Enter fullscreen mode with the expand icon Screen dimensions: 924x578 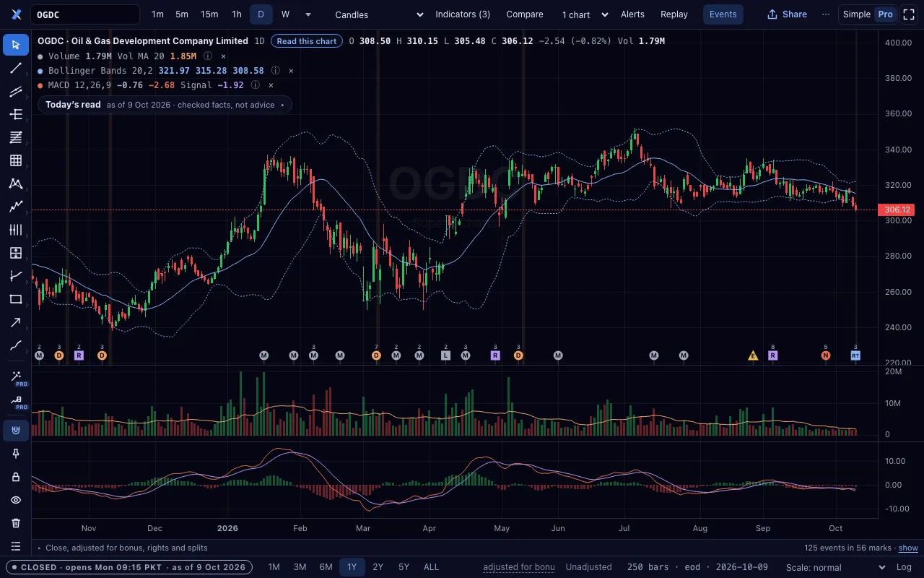pos(909,14)
